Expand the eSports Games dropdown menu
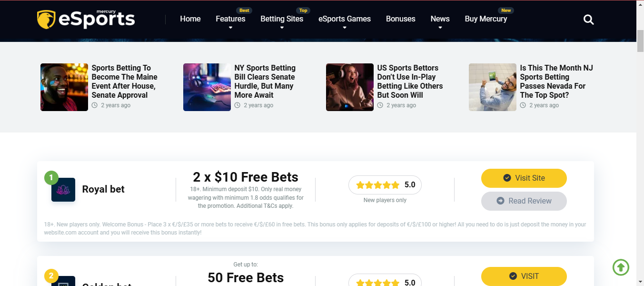 point(345,19)
